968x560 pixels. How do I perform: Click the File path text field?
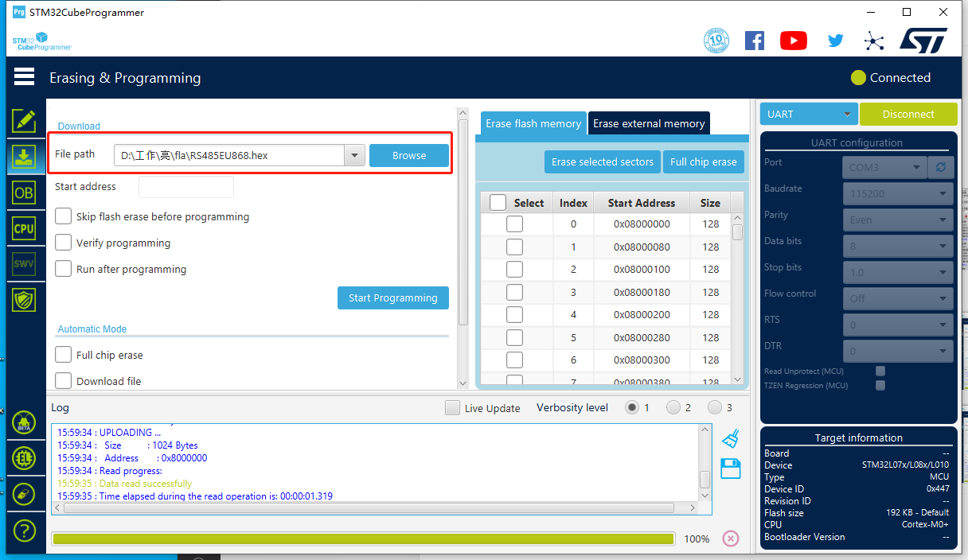pos(228,156)
